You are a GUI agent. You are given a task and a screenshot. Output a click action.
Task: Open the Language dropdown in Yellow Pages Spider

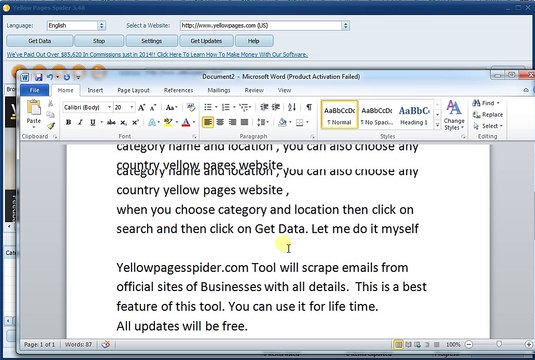[x=101, y=26]
